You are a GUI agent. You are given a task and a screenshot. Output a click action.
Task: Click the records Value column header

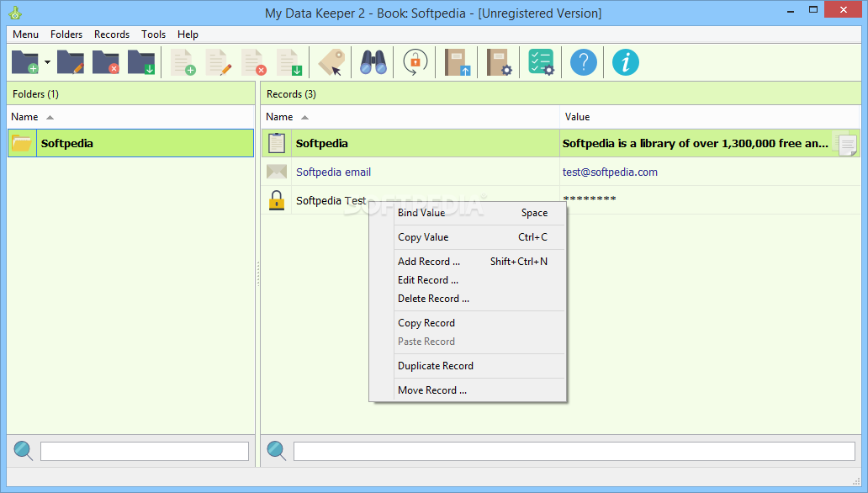[x=710, y=117]
